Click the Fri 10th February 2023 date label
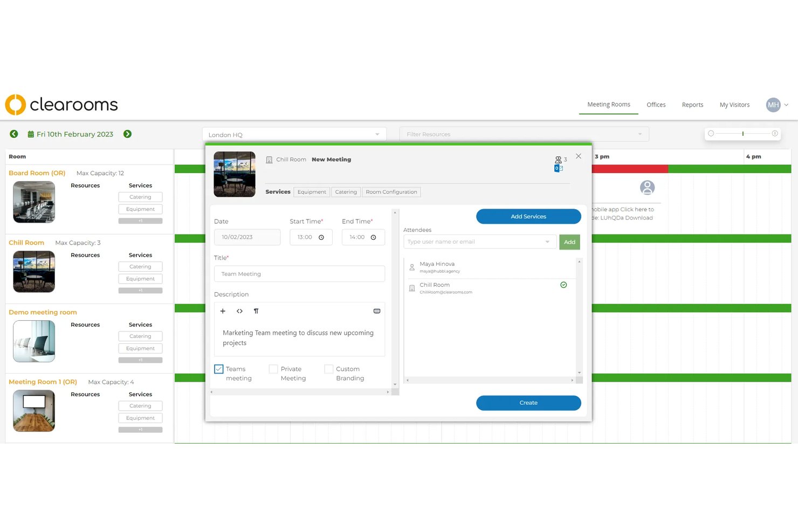 point(75,134)
